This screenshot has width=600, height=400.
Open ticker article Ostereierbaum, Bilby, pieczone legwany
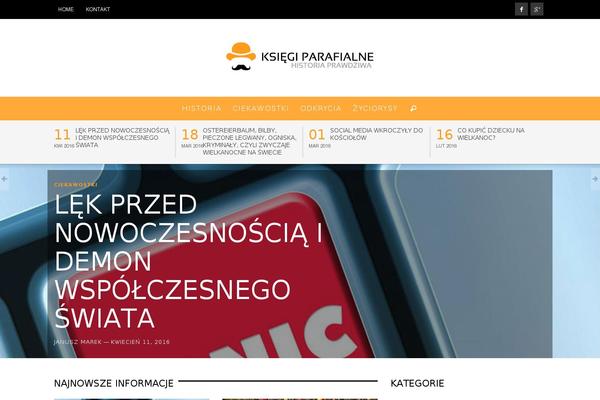coord(249,141)
